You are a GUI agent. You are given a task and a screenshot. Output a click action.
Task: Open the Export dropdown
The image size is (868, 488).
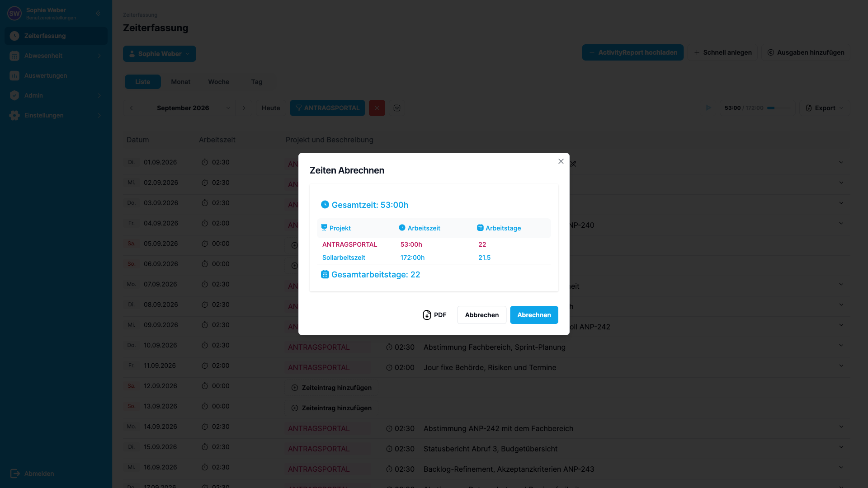pyautogui.click(x=825, y=108)
